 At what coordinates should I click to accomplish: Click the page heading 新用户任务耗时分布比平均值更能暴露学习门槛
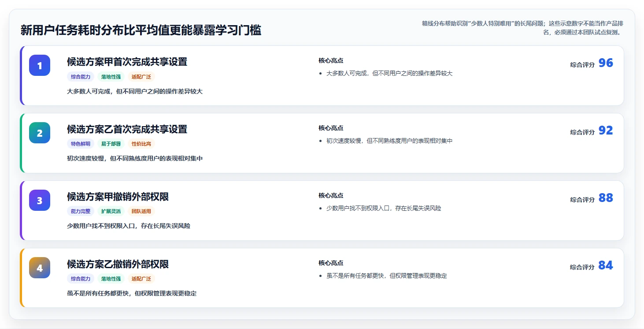click(x=141, y=30)
